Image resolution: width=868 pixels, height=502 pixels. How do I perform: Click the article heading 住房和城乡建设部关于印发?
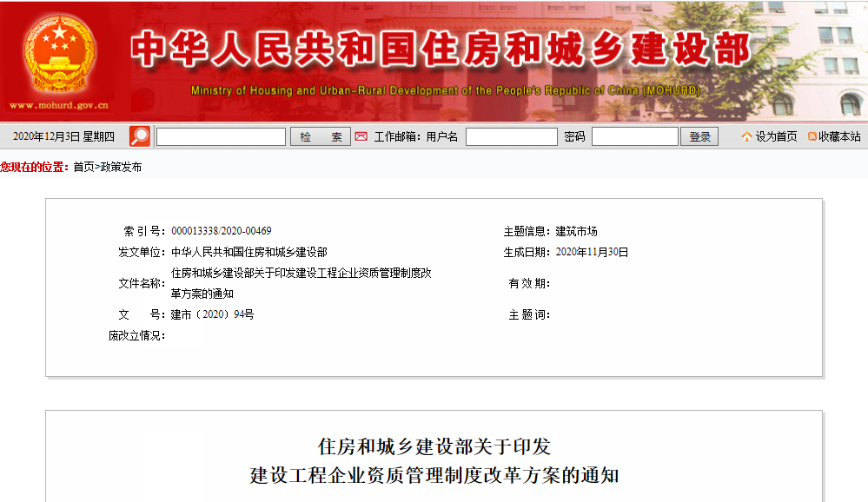tap(434, 446)
